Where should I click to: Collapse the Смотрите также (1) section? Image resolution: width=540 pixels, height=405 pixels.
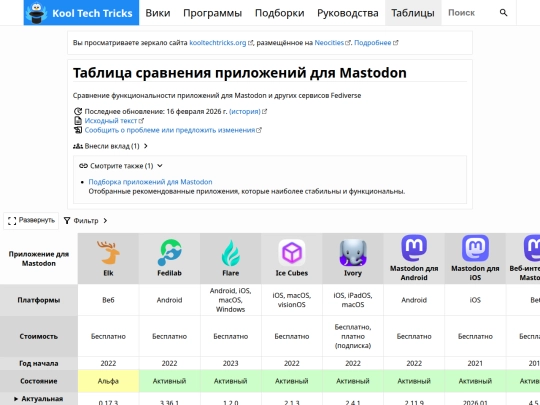pos(121,166)
